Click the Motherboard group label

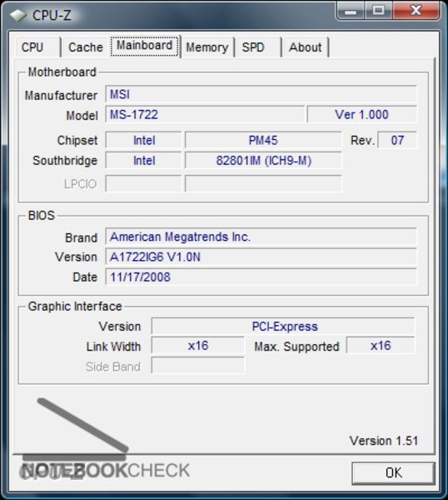pyautogui.click(x=62, y=72)
